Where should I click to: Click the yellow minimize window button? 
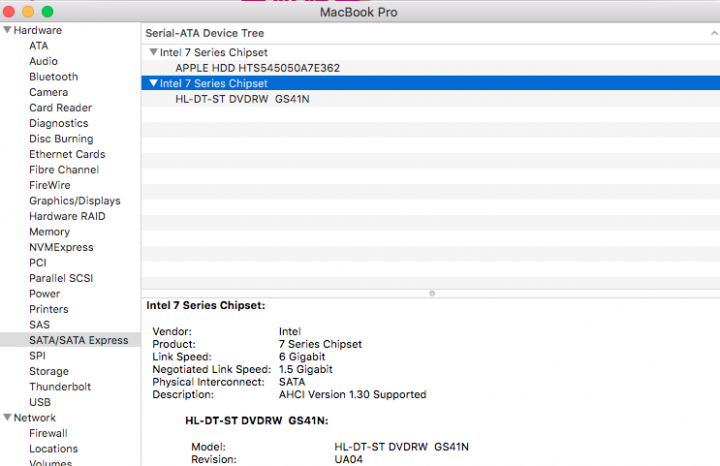pyautogui.click(x=28, y=11)
